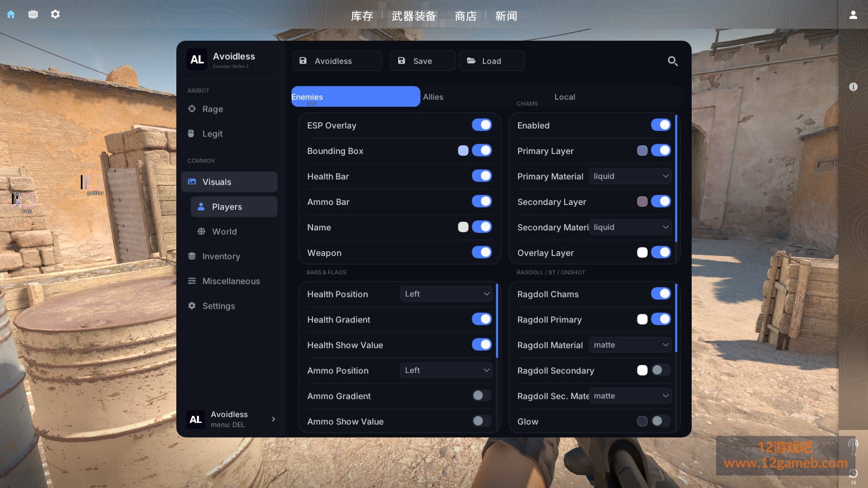Image resolution: width=868 pixels, height=488 pixels.
Task: Toggle Health Show Value switch
Action: tap(482, 345)
